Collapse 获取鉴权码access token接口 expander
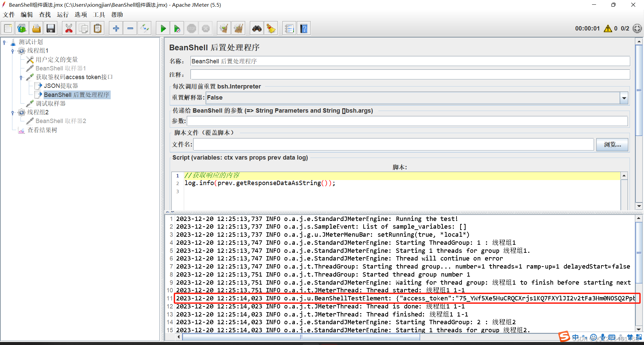 21,77
